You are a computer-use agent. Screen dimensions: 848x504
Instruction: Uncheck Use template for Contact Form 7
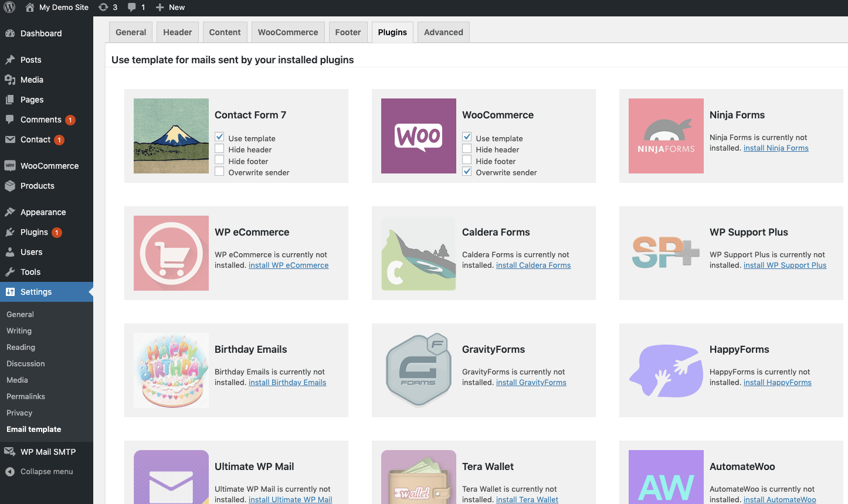219,137
